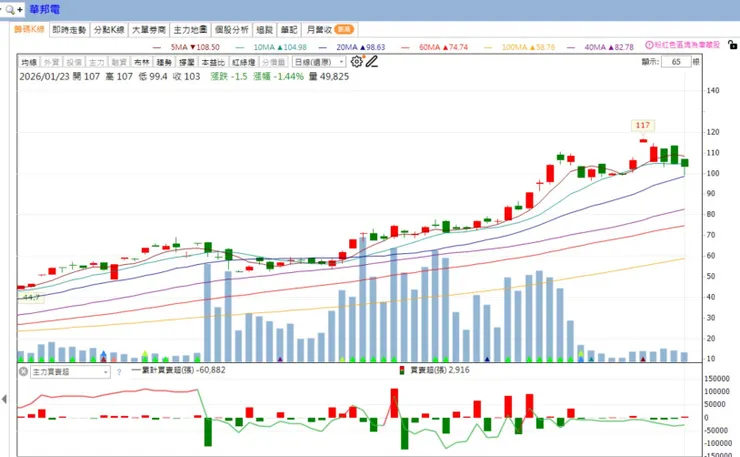The width and height of the screenshot is (740, 457).
Task: Switch to the 大單券商 tab
Action: pos(149,30)
